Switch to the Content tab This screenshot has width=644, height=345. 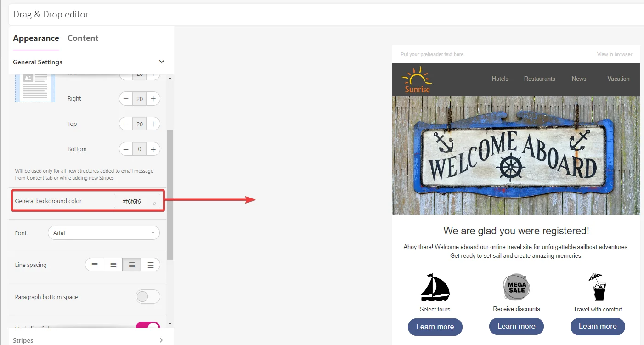coord(83,38)
